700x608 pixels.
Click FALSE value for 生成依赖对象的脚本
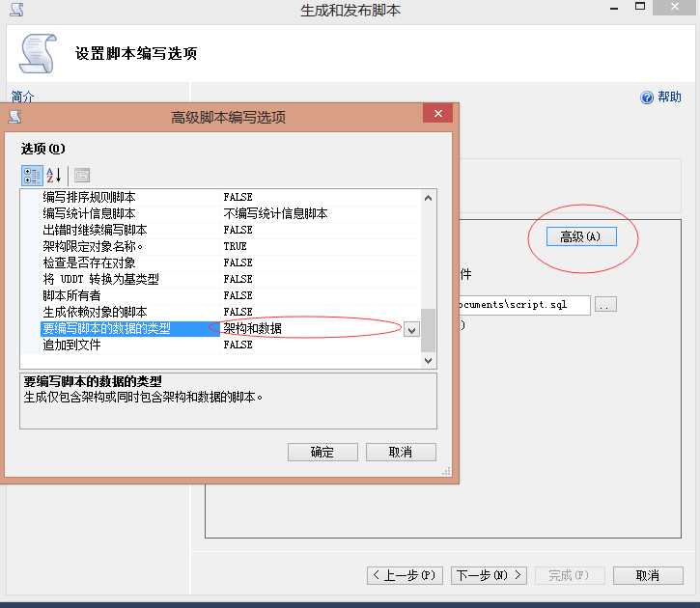point(238,312)
